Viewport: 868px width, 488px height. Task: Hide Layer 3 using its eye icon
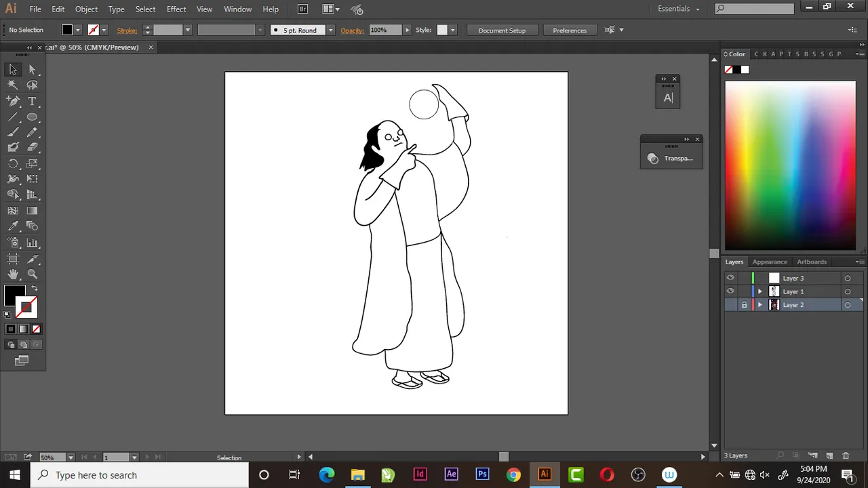point(730,278)
